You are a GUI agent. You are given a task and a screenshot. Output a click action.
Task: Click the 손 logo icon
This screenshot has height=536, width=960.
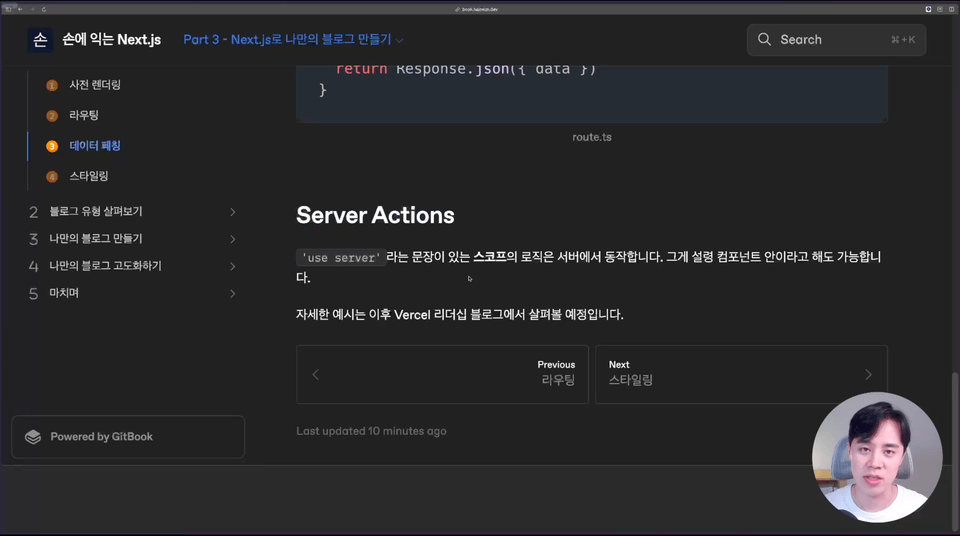40,40
